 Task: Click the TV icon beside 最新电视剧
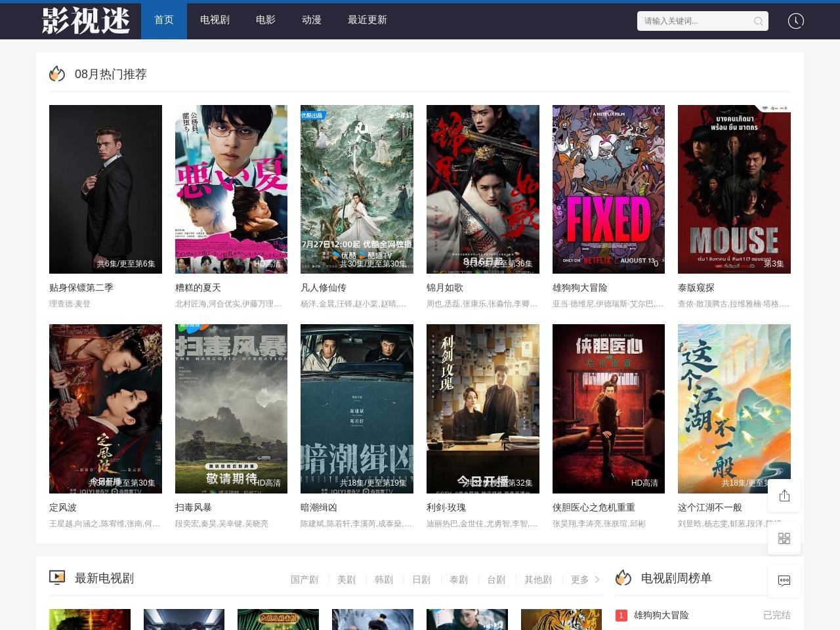(57, 577)
